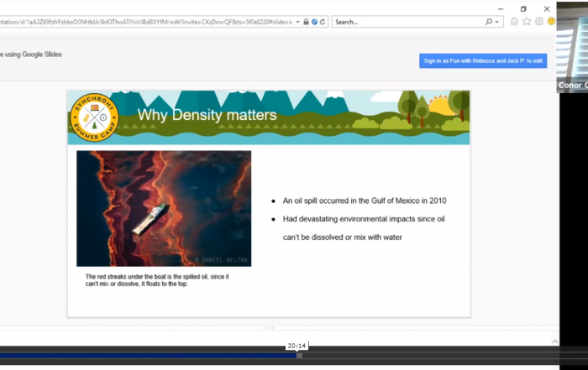
Task: Click the presentation URL in address bar
Action: point(143,21)
